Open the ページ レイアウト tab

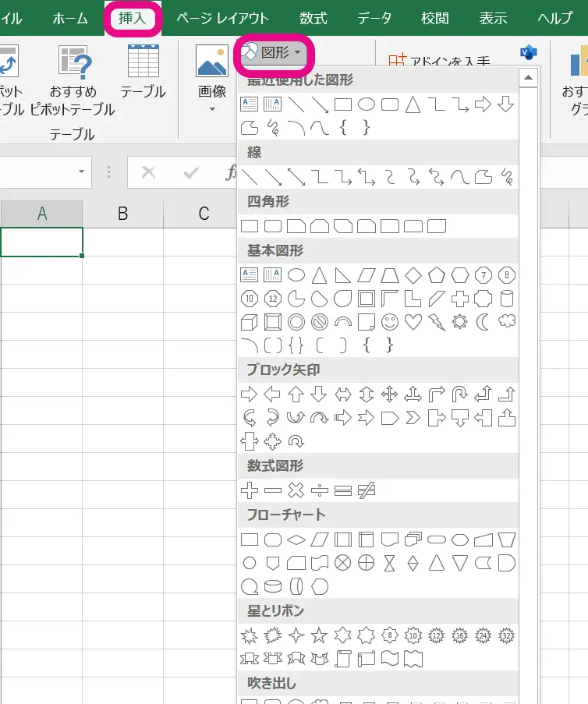pos(223,19)
